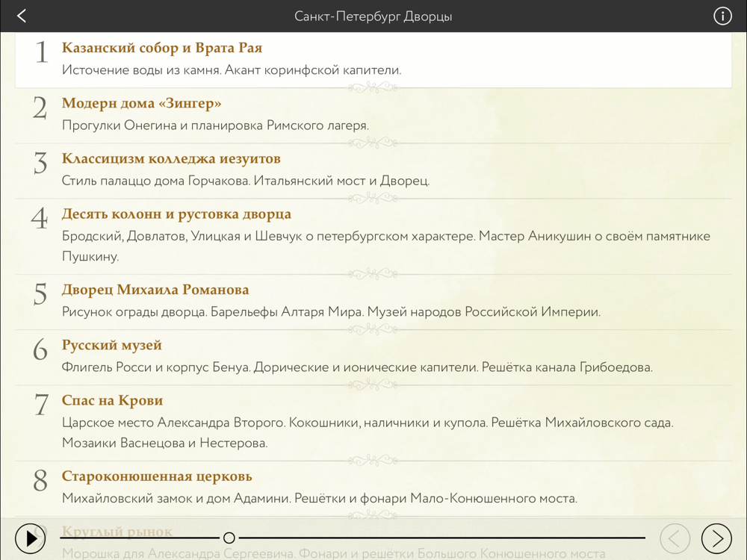Click the "Санкт-Петербург Дворцы" header title
Viewport: 747px width, 560px height.
(x=373, y=16)
